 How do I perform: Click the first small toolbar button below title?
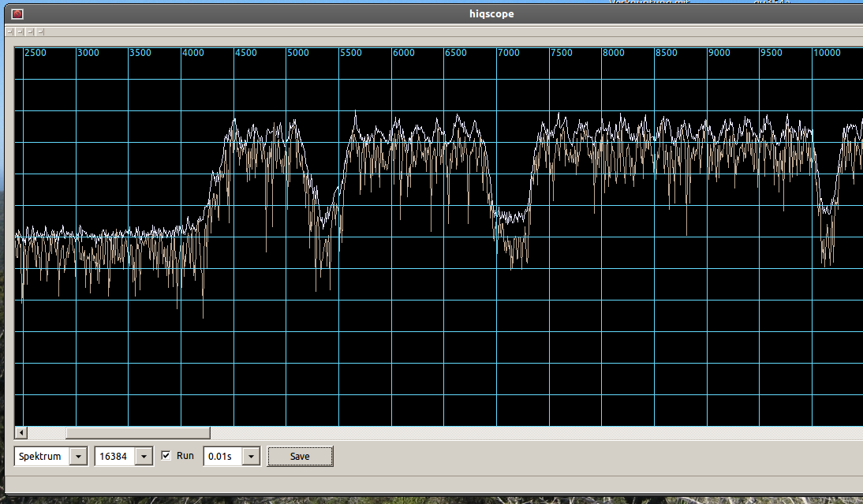pyautogui.click(x=9, y=32)
